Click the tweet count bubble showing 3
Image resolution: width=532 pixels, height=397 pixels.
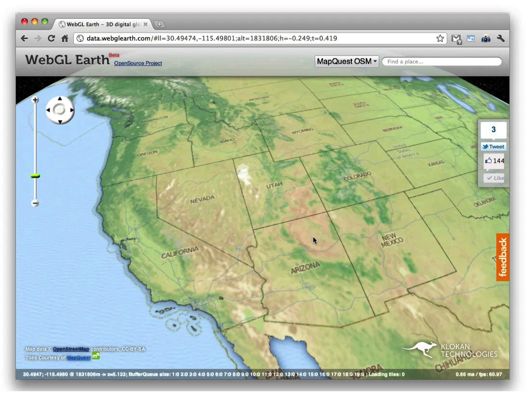[493, 130]
